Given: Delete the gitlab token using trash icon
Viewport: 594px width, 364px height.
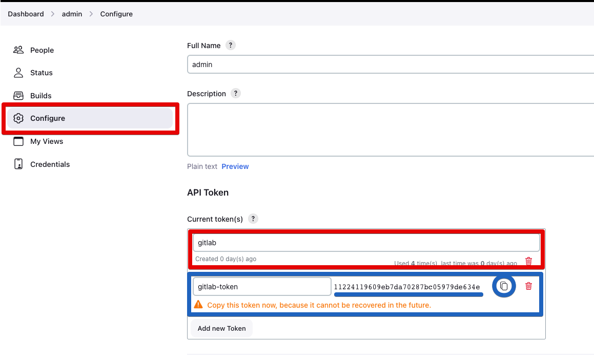Looking at the screenshot, I should coord(529,261).
